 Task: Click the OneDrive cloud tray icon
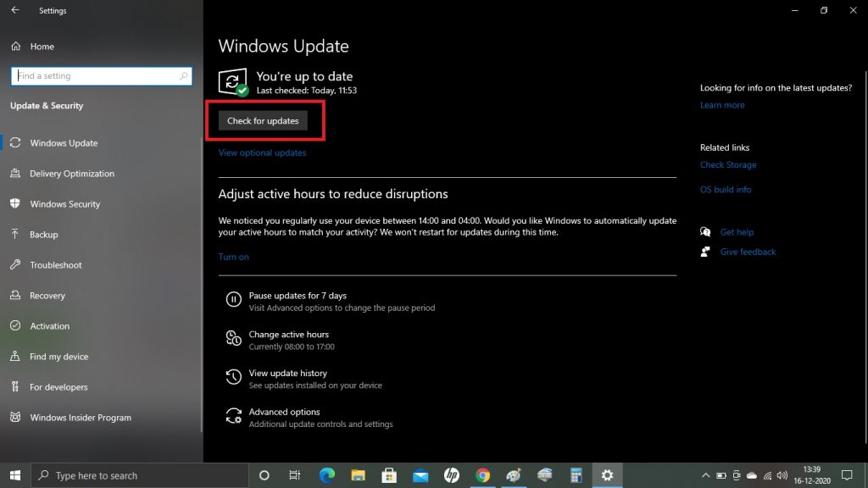(x=752, y=475)
